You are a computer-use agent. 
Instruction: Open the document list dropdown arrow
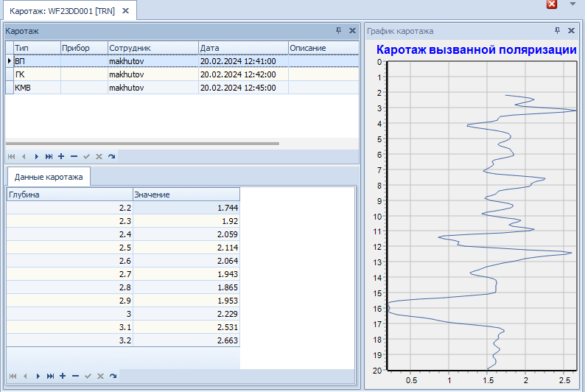572,4
